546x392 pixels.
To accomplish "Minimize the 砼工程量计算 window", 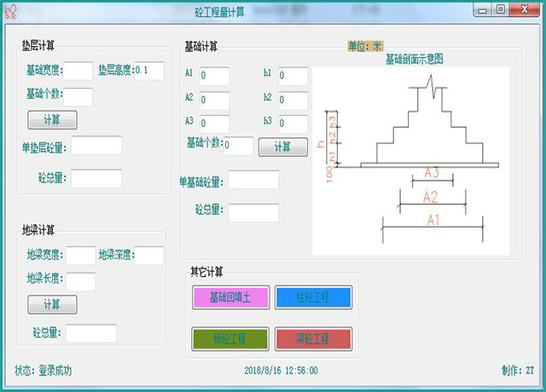I will point(482,10).
